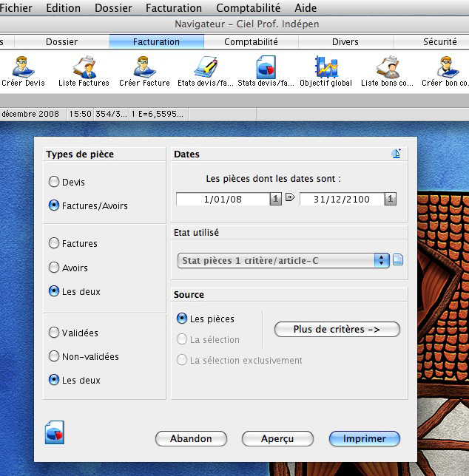Select the Non-validées radio button
Image resolution: width=469 pixels, height=476 pixels.
tap(54, 356)
